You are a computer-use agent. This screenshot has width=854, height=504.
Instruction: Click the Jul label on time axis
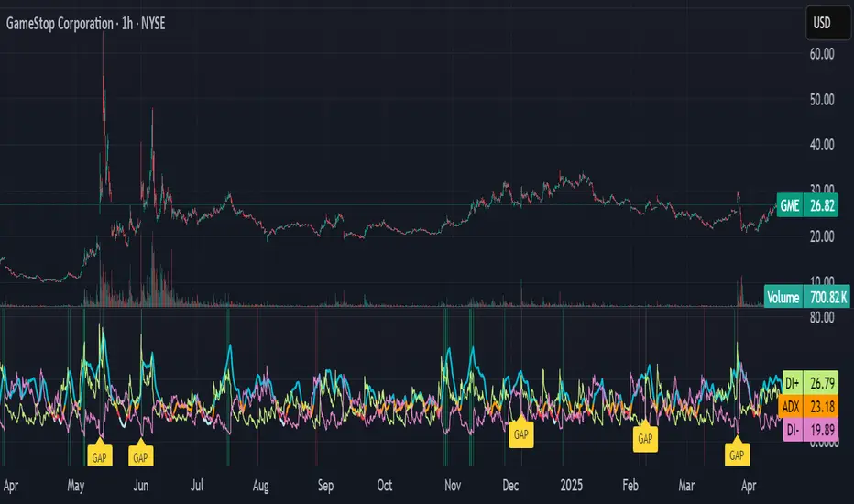coord(197,485)
